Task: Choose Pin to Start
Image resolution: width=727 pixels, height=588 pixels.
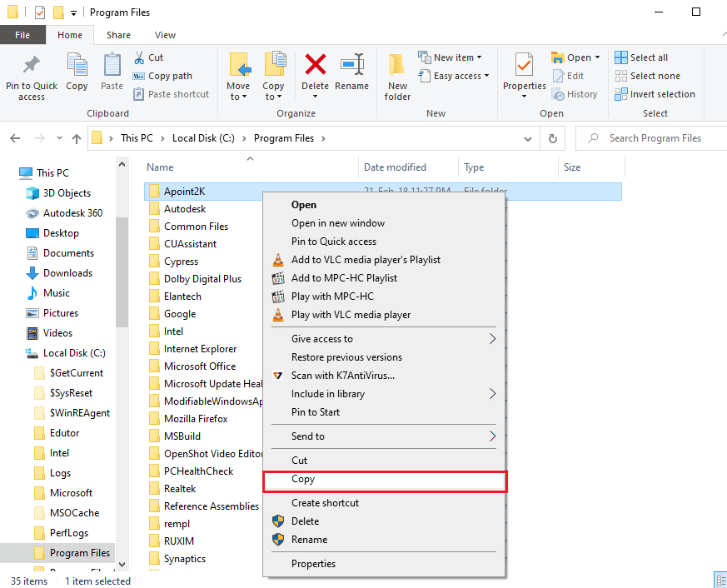Action: point(384,412)
